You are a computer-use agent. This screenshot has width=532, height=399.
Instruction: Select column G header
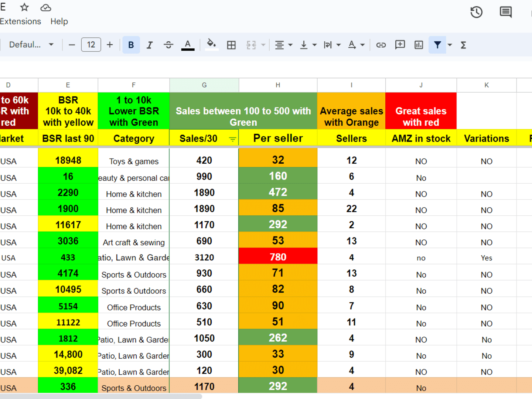[204, 85]
